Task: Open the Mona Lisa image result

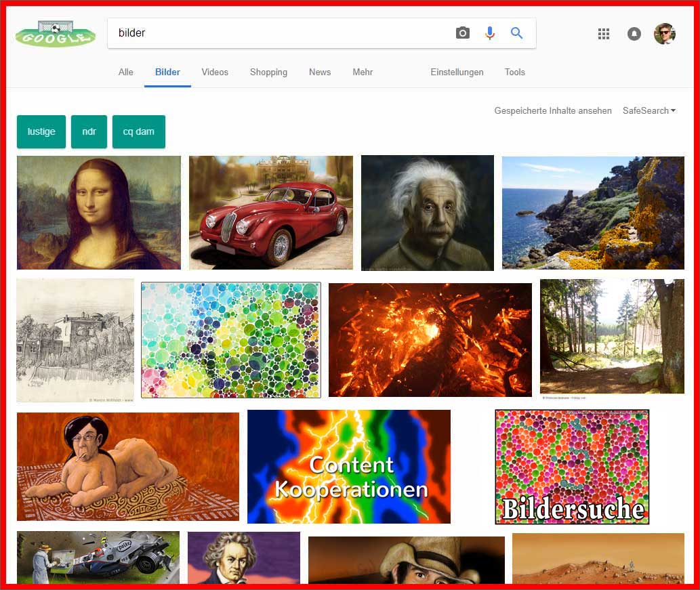Action: click(99, 213)
